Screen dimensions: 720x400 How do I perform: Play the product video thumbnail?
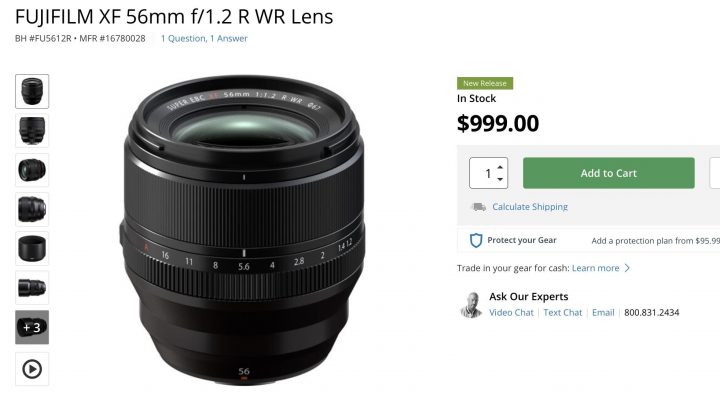click(32, 369)
